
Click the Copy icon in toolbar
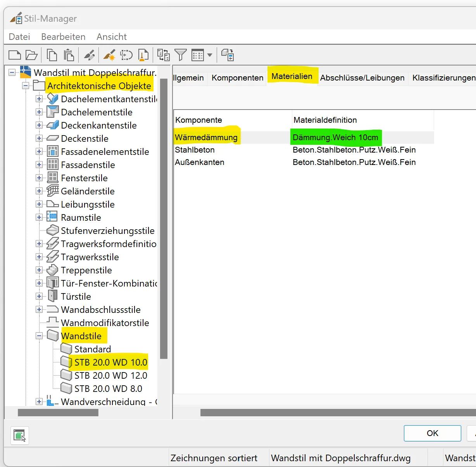(52, 55)
